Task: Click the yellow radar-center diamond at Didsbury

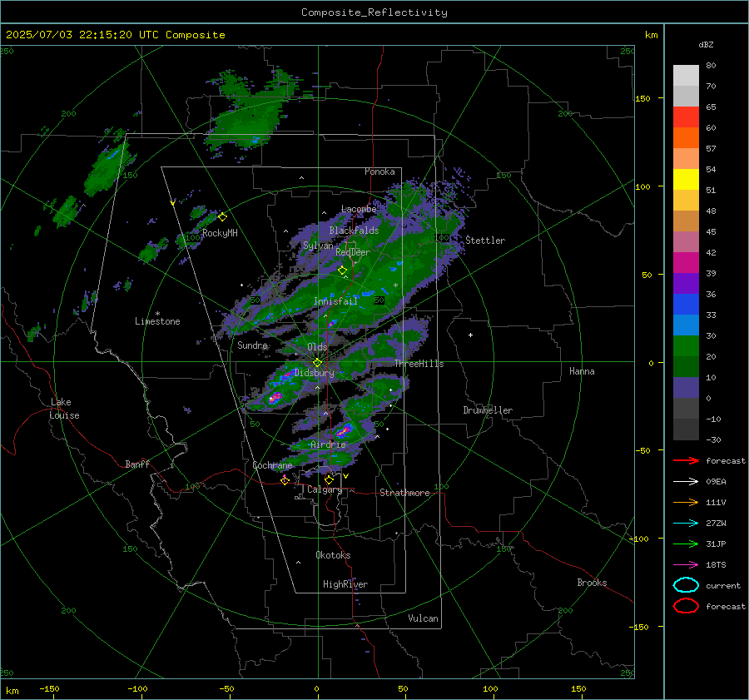Action: point(318,363)
